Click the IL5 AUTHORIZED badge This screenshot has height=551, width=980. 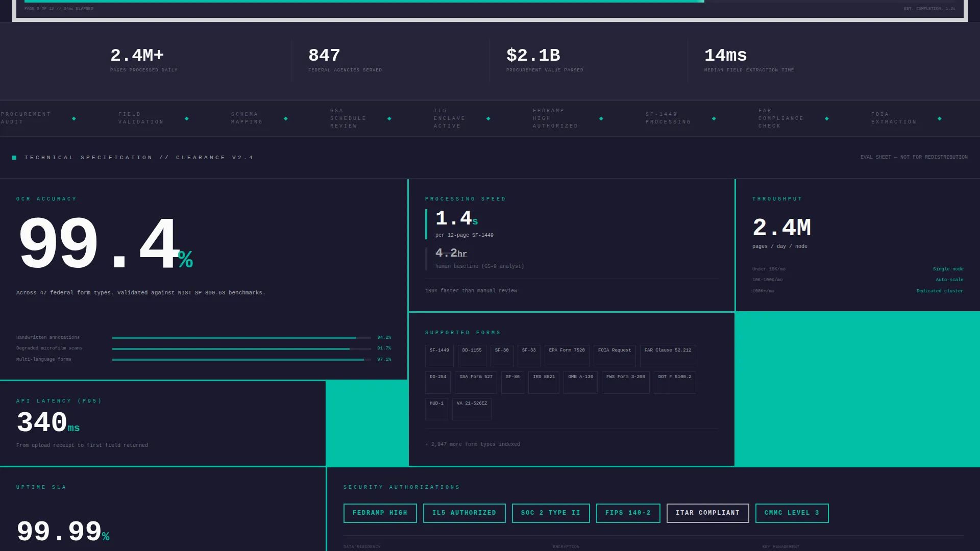pos(464,513)
